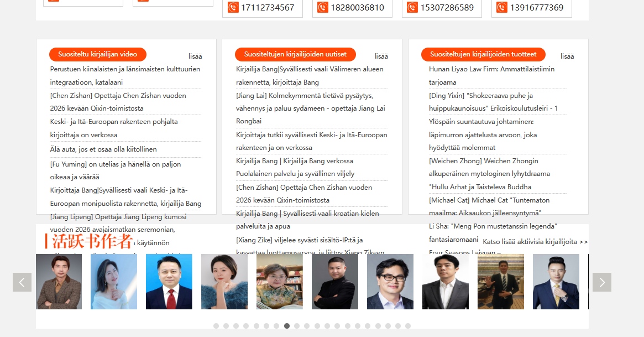Advance author carousel with right arrow
Image resolution: width=644 pixels, height=337 pixels.
point(601,282)
